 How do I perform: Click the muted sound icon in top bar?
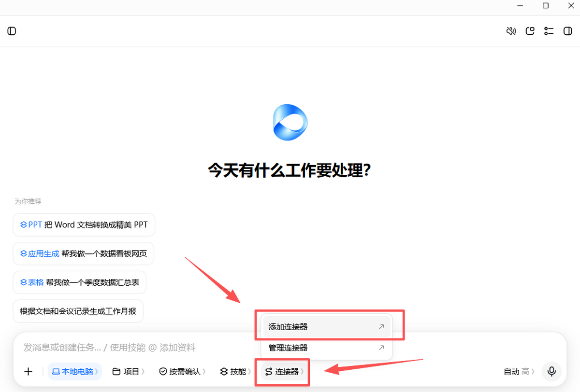click(x=511, y=31)
